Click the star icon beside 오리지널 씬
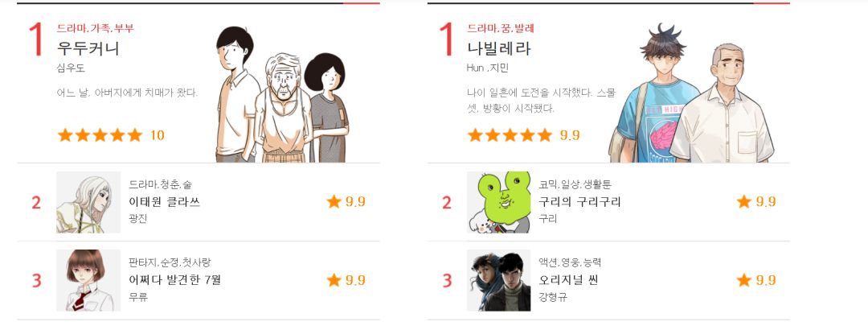This screenshot has height=326, width=868. coord(744,280)
